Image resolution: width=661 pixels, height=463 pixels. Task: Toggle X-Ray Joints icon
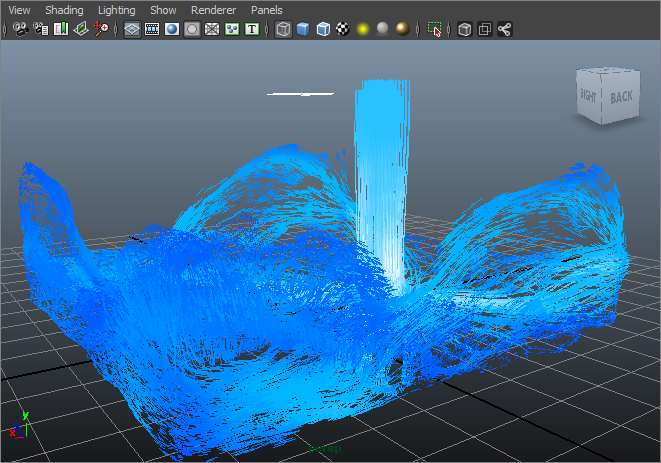pos(505,29)
